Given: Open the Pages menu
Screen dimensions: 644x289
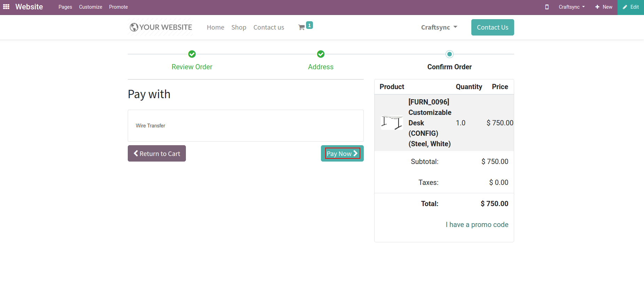Looking at the screenshot, I should pyautogui.click(x=65, y=7).
